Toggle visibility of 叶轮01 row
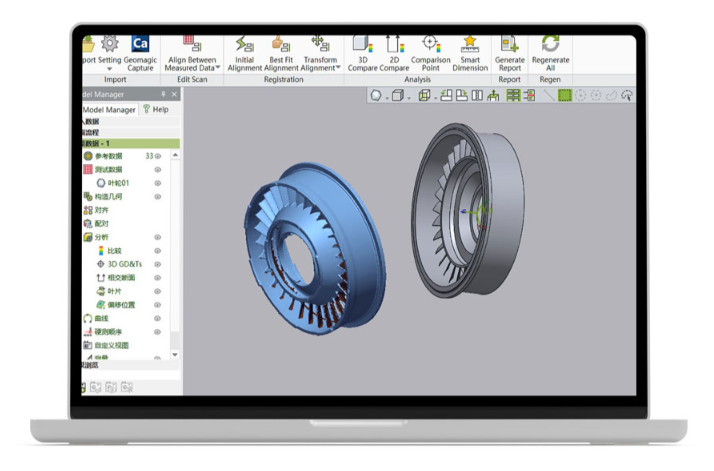This screenshot has width=714, height=471. coord(158,183)
